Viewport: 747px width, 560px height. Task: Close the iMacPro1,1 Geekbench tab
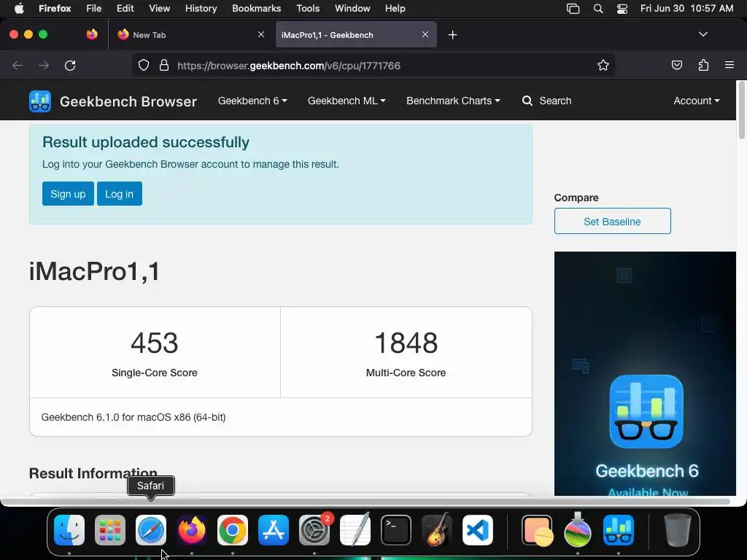point(425,34)
